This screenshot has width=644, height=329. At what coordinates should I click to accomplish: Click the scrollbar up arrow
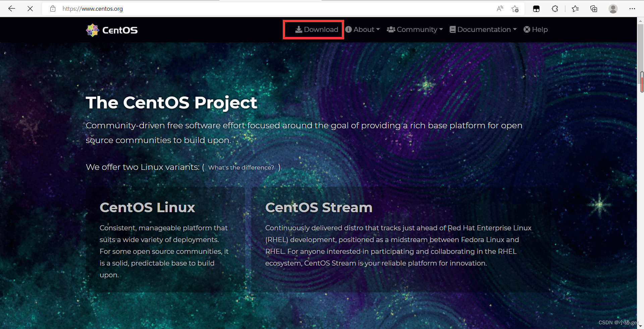(640, 21)
